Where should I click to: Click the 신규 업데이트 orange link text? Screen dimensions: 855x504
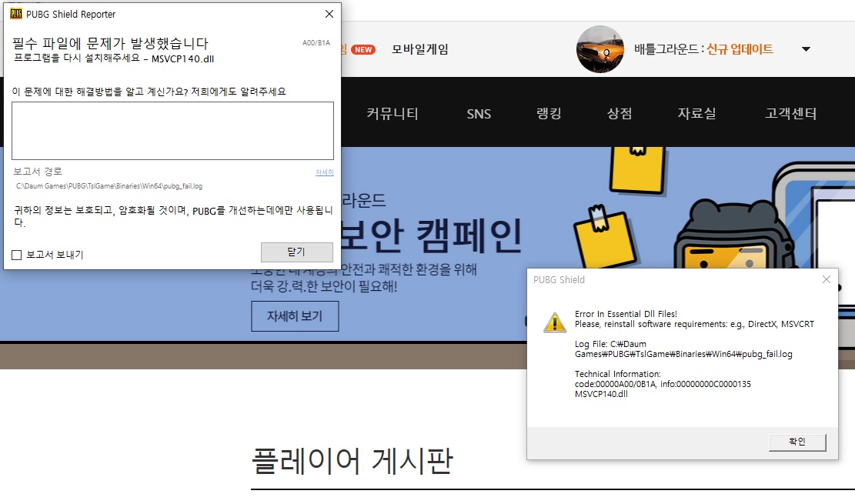(x=740, y=49)
